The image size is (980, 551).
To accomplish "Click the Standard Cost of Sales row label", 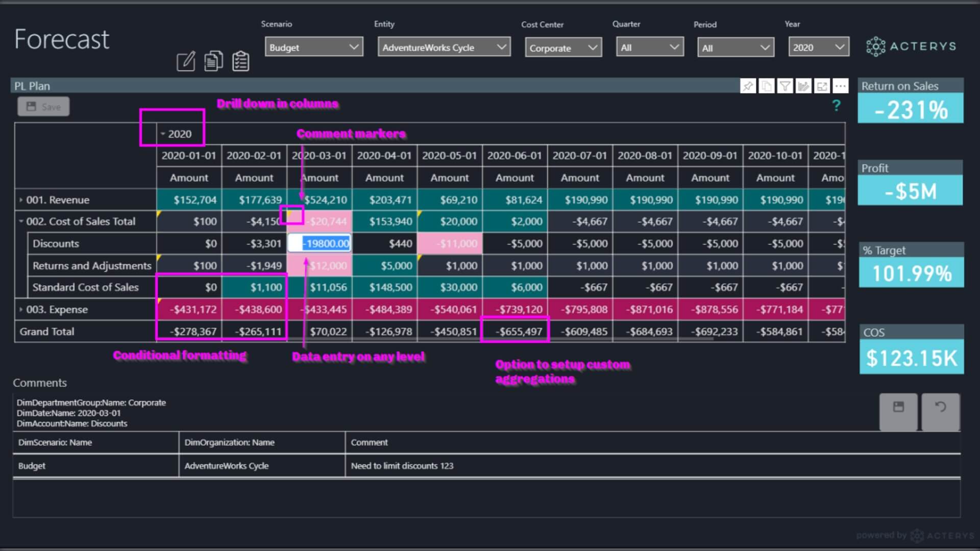I will click(x=85, y=287).
